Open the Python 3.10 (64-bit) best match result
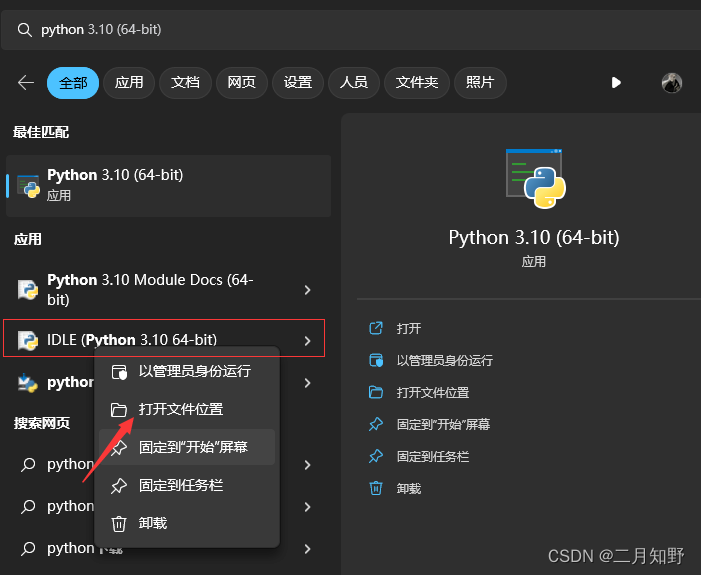 point(169,186)
